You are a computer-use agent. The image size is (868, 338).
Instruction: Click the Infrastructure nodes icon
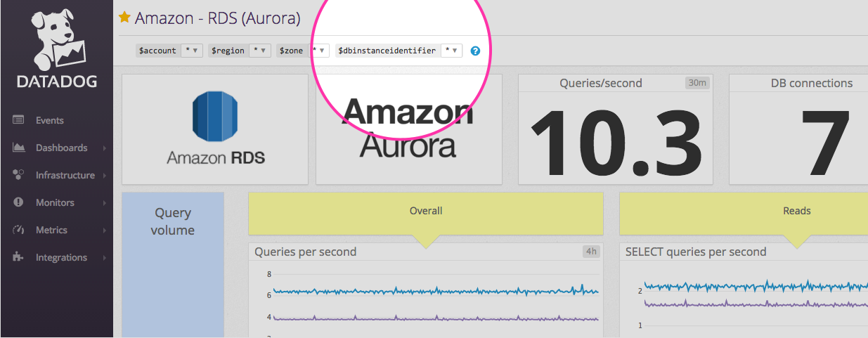click(19, 175)
